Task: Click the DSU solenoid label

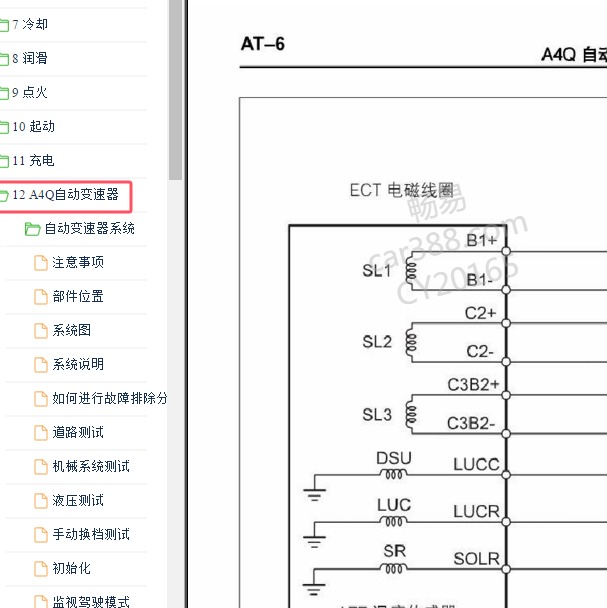Action: tap(394, 458)
